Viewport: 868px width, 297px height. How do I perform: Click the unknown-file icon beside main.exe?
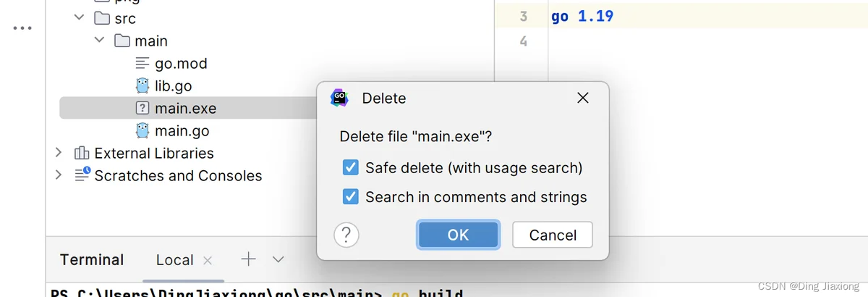pyautogui.click(x=142, y=109)
